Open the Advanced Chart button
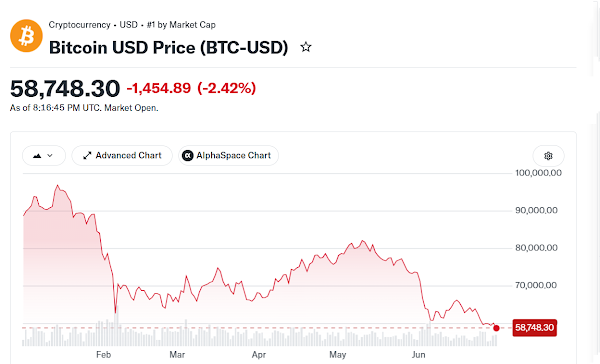 122,155
